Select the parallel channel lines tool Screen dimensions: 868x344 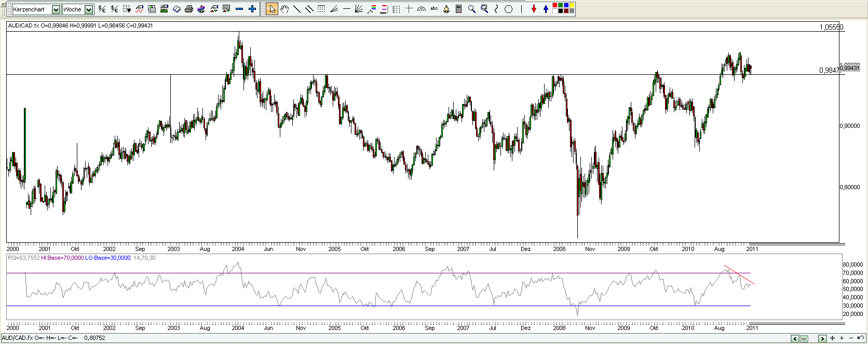pyautogui.click(x=309, y=9)
